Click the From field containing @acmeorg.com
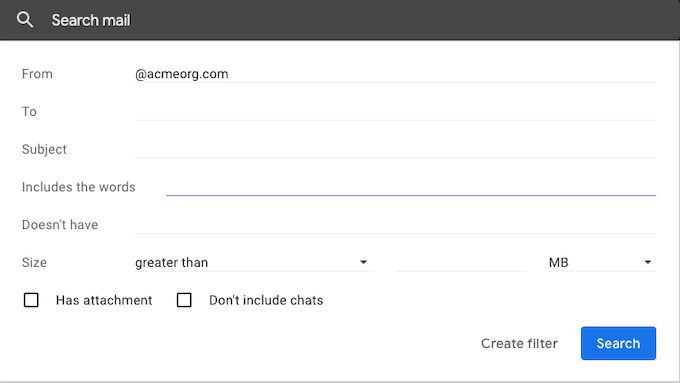Image resolution: width=680 pixels, height=383 pixels. click(396, 74)
